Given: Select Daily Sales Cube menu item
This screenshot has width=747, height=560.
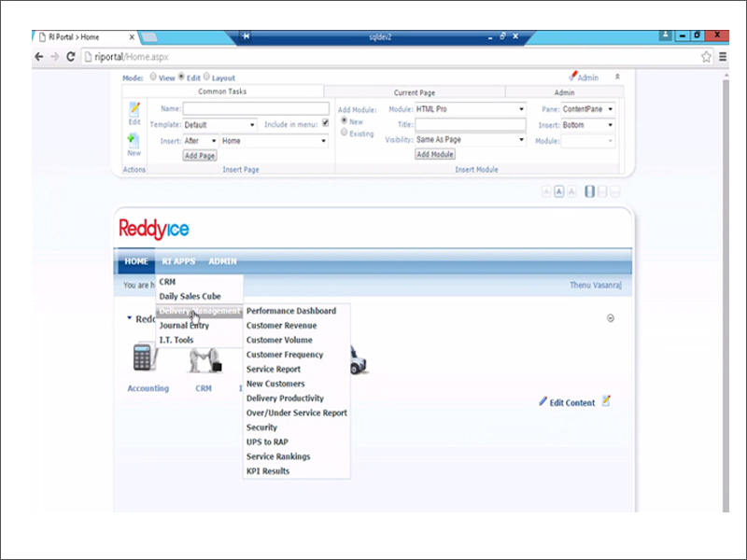Looking at the screenshot, I should [190, 296].
